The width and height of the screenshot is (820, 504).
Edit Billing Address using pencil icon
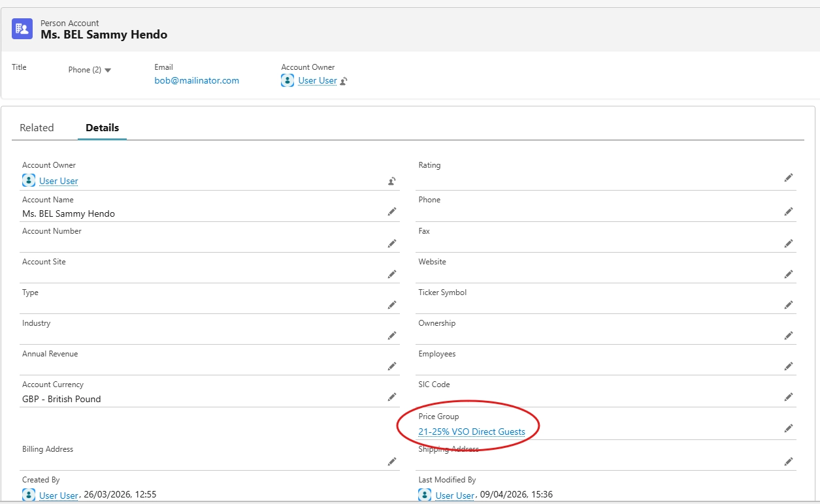tap(392, 462)
